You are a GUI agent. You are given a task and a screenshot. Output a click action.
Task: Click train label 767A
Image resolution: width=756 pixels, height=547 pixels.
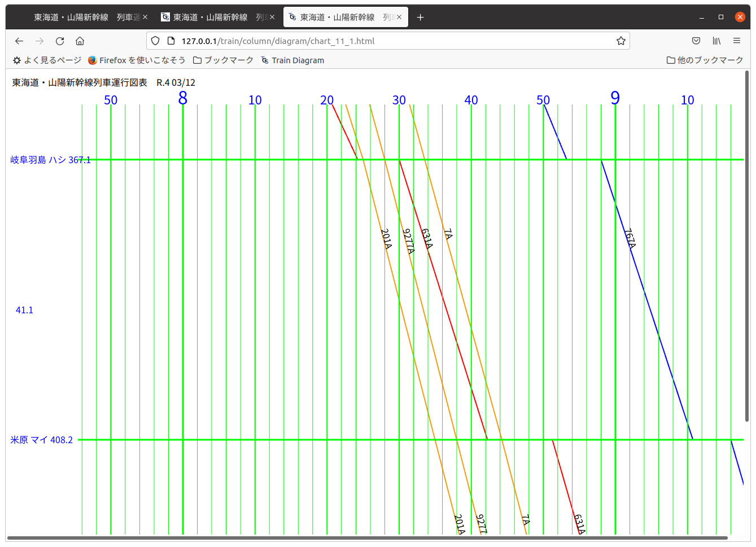pos(630,238)
